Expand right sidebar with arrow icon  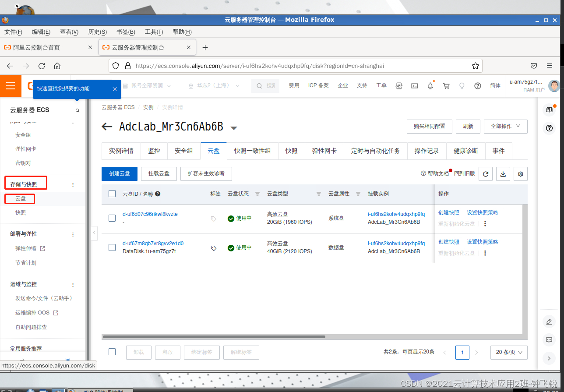click(x=549, y=358)
